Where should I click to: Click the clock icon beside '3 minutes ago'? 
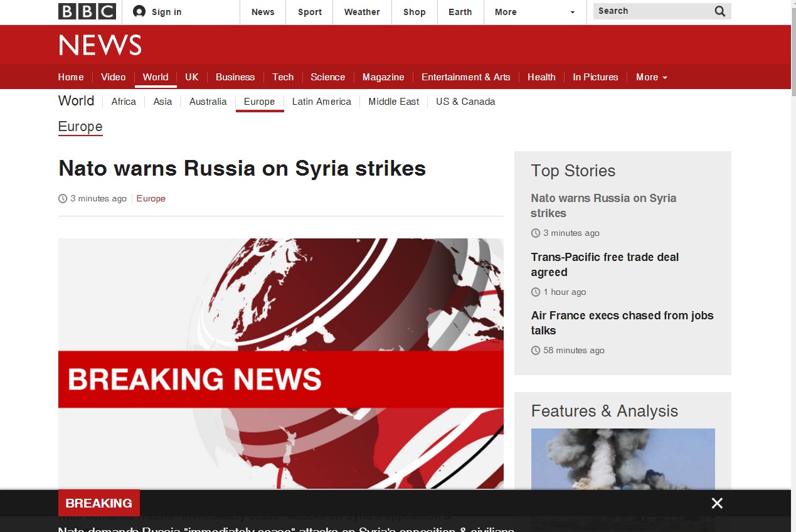(x=62, y=198)
